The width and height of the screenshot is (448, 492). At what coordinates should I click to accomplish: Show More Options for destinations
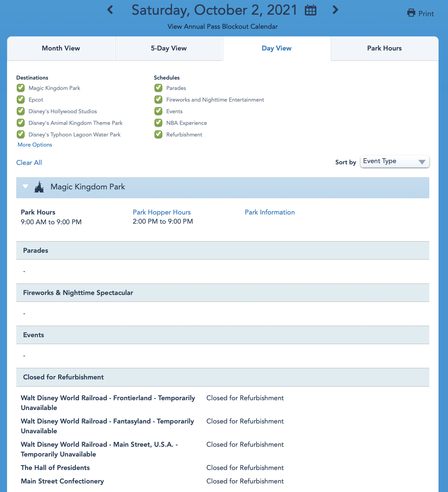pyautogui.click(x=35, y=145)
